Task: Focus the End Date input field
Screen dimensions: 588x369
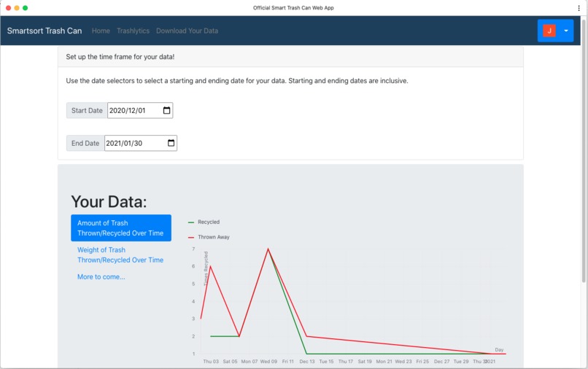Action: tap(141, 143)
